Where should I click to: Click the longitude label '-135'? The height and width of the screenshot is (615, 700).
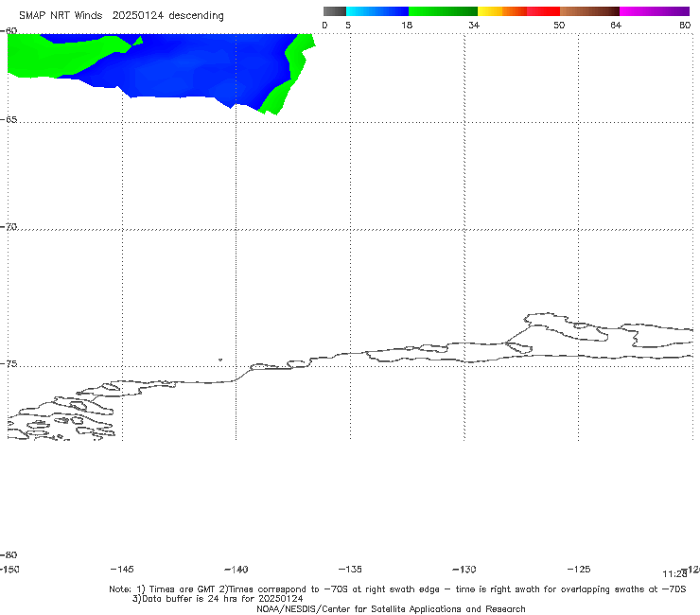(350, 570)
